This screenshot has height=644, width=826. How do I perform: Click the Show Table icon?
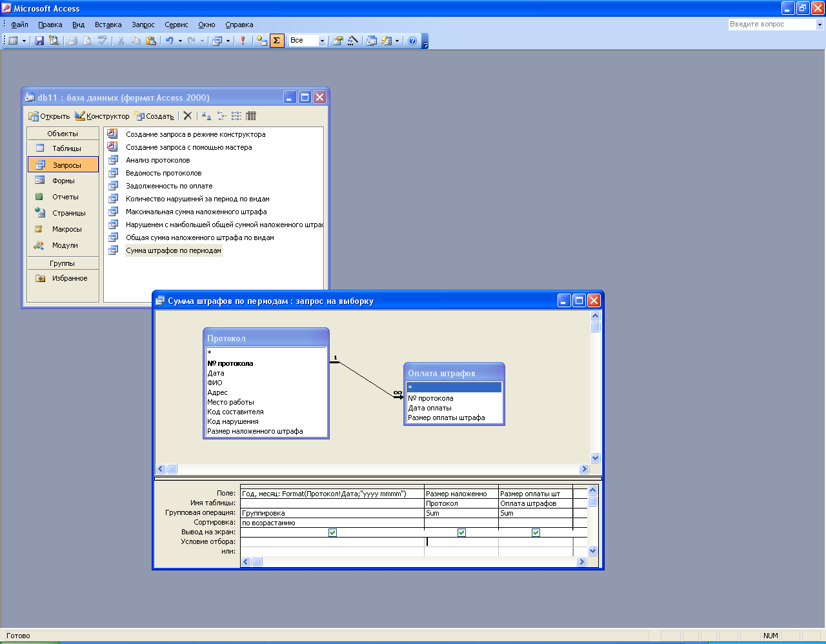[261, 41]
